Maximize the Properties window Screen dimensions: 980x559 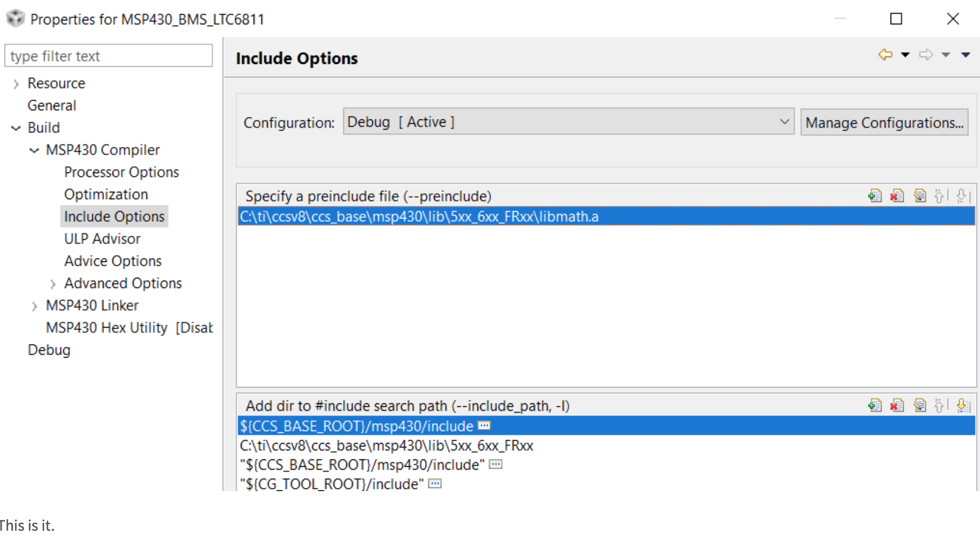tap(896, 19)
